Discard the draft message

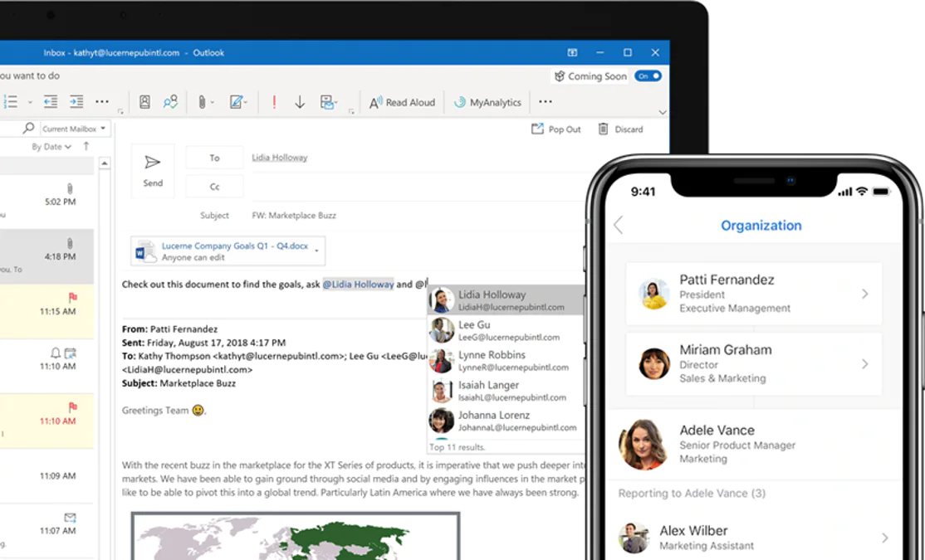[x=620, y=129]
